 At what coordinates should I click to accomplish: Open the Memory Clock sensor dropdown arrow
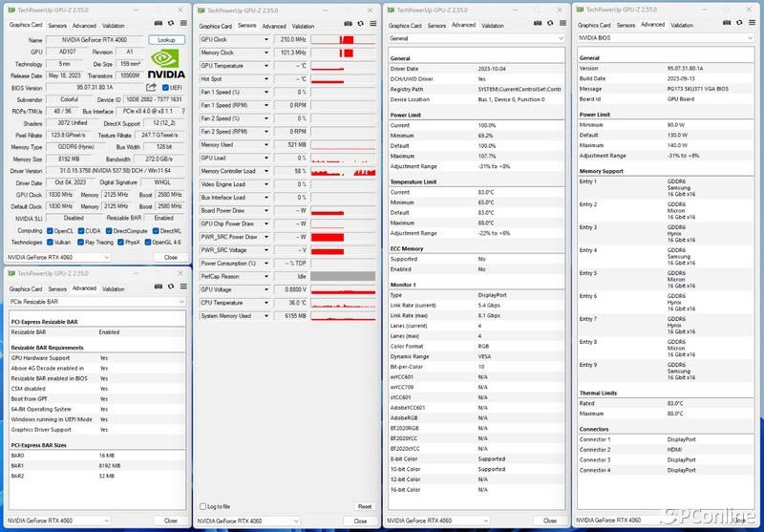(266, 53)
